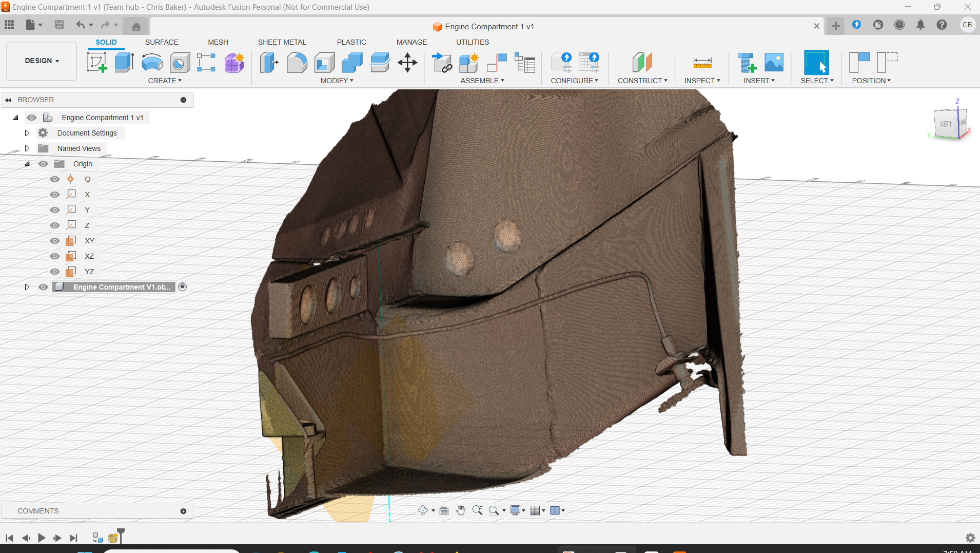980x553 pixels.
Task: Hide the Engine Compartment V1 mesh body
Action: click(x=43, y=287)
